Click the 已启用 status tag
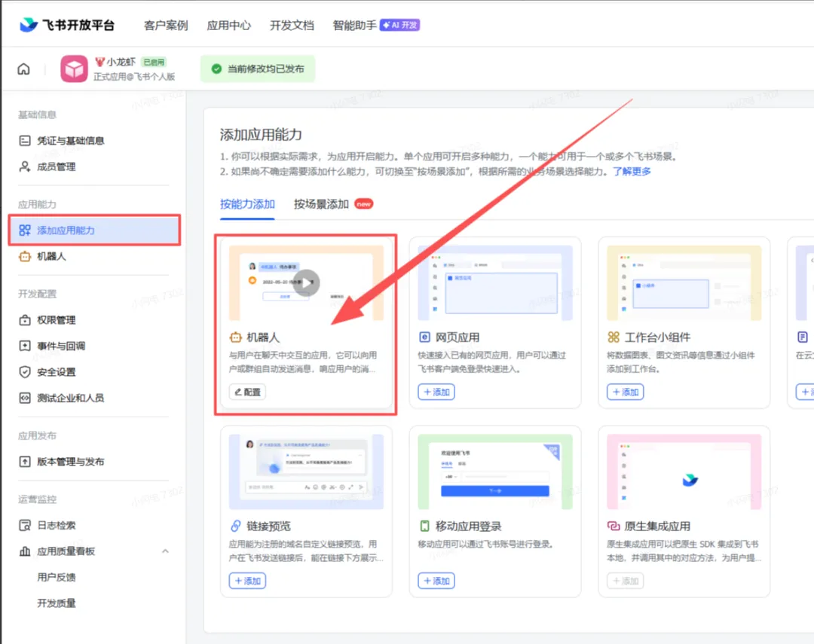Screen dimensions: 814x644 154,63
